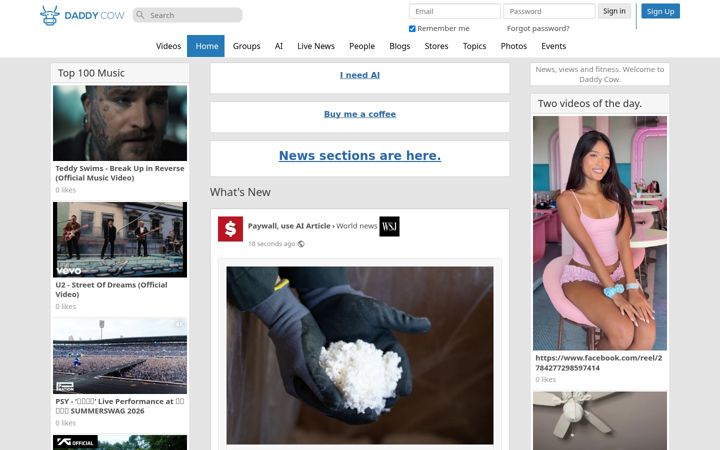Focus the Email input field
Viewport: 720px width, 450px height.
[x=455, y=11]
